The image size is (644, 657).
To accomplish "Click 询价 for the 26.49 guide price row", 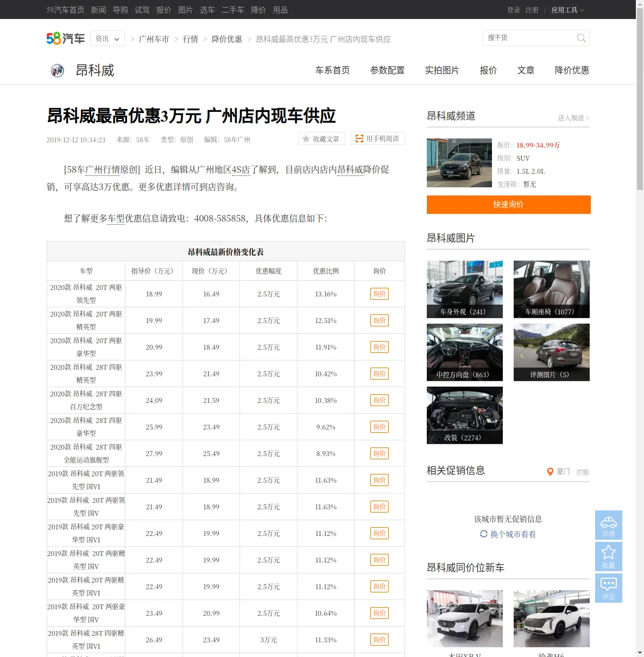I will (380, 640).
